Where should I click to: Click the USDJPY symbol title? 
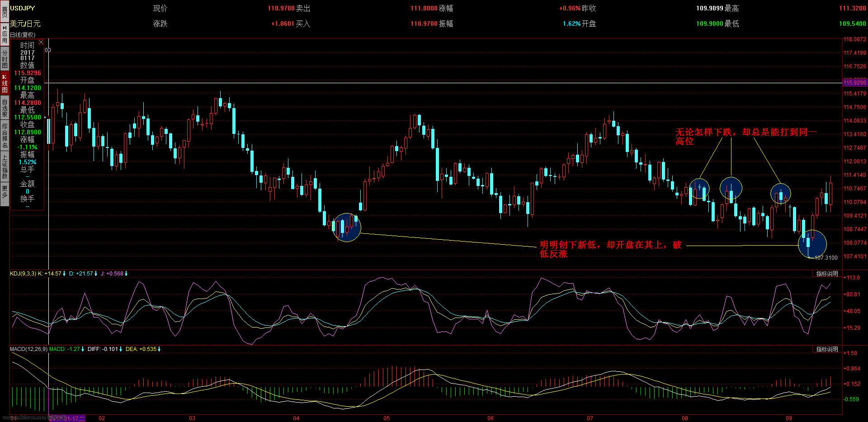click(x=23, y=8)
